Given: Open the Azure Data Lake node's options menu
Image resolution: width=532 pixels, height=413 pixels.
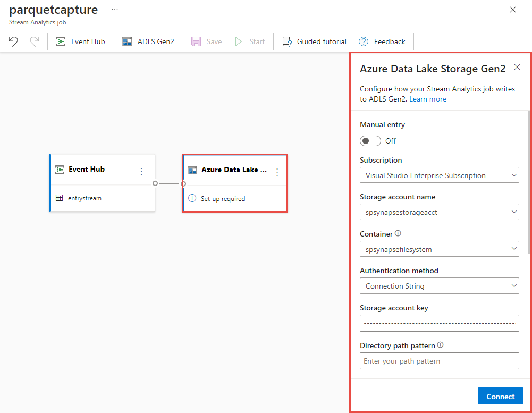Looking at the screenshot, I should tap(277, 172).
